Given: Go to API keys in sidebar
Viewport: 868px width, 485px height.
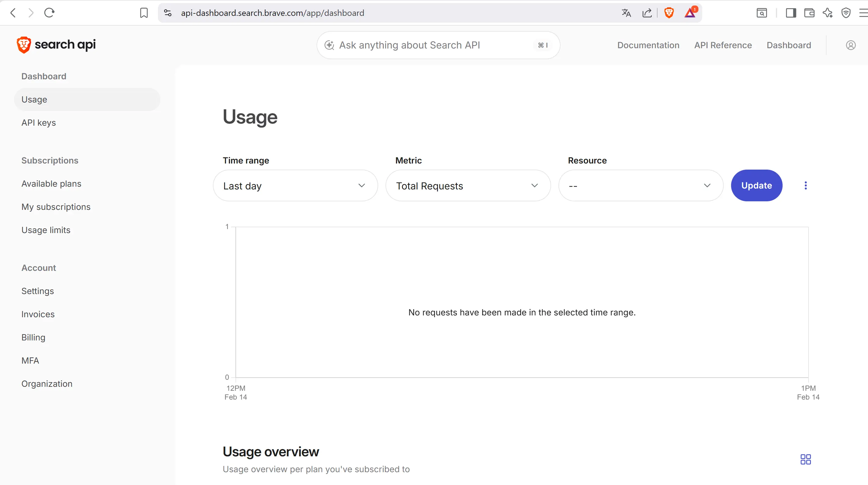Looking at the screenshot, I should (39, 123).
